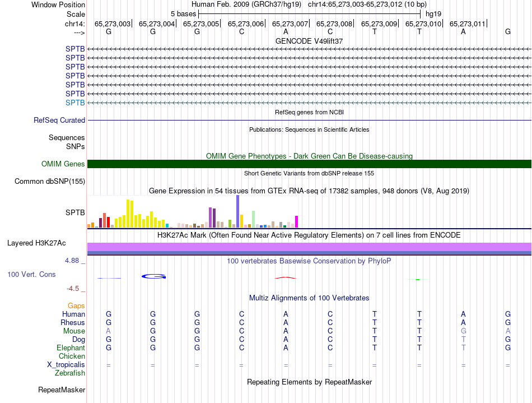532x403 pixels.
Task: Open Short Genetic Variants from dbSNP title
Action: click(x=309, y=173)
